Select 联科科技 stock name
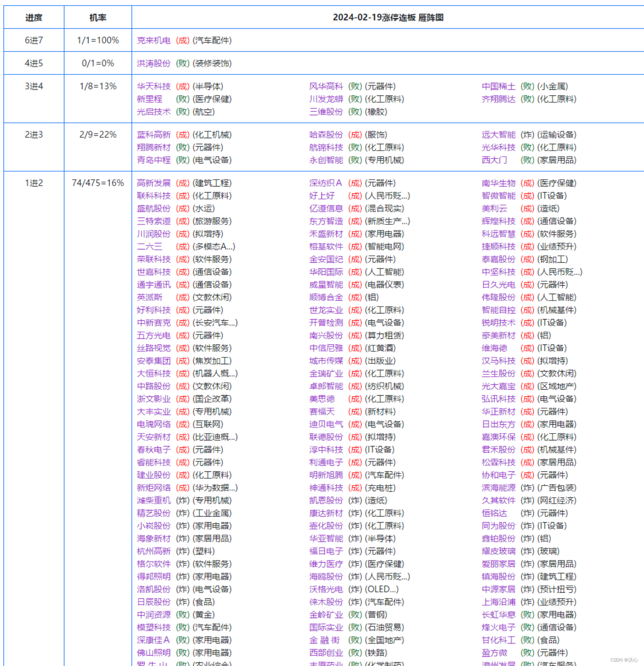Screen dimensions: 644x666 tap(153, 196)
